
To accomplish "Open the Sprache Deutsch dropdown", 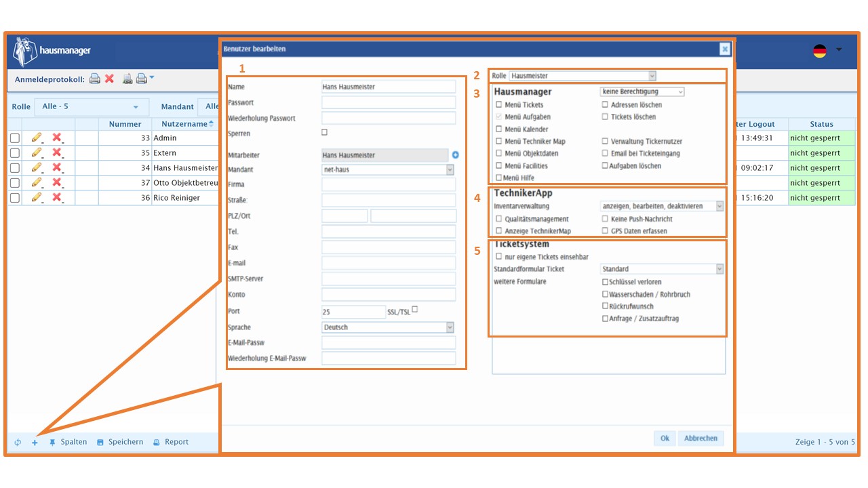I will click(388, 327).
